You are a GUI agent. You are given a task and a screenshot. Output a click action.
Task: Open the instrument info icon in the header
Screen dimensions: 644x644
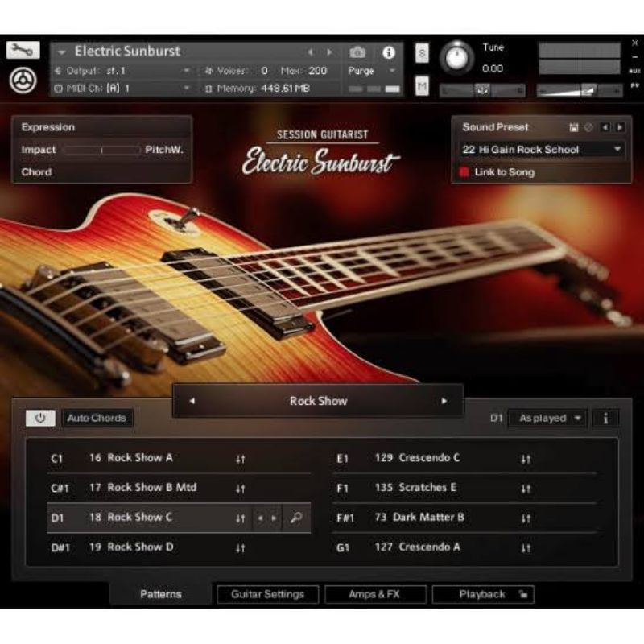click(389, 52)
